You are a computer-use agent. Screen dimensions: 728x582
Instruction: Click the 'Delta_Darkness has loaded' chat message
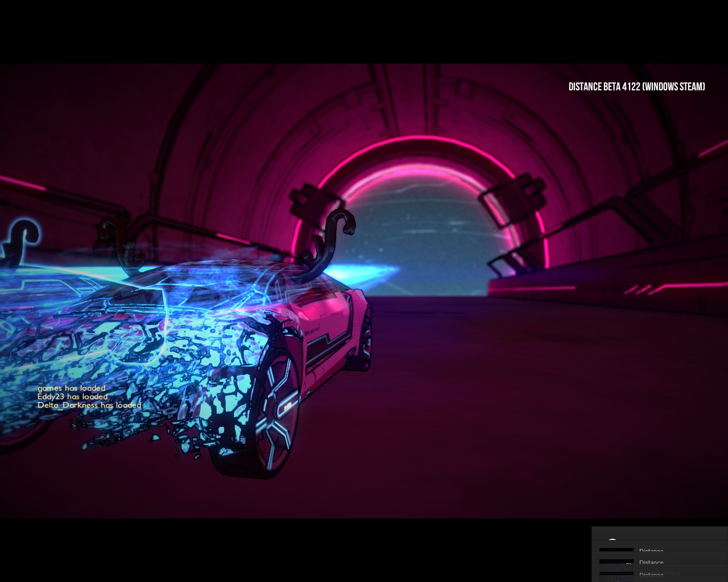pos(89,405)
